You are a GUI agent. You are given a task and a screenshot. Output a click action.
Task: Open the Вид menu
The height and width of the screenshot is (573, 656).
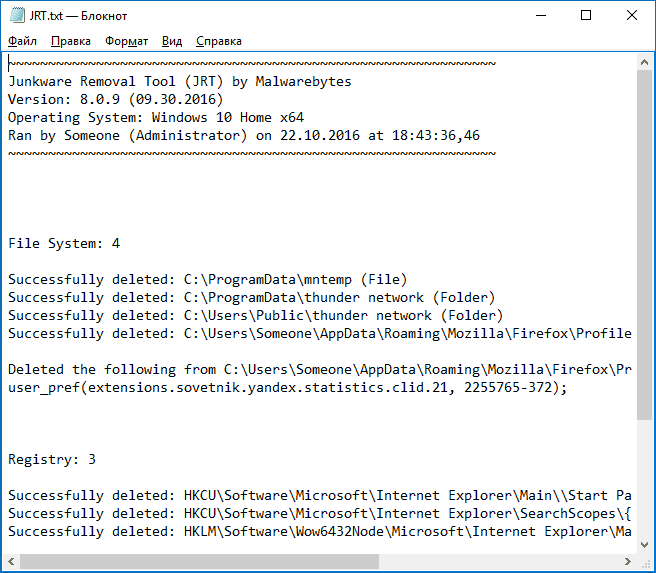click(x=172, y=41)
